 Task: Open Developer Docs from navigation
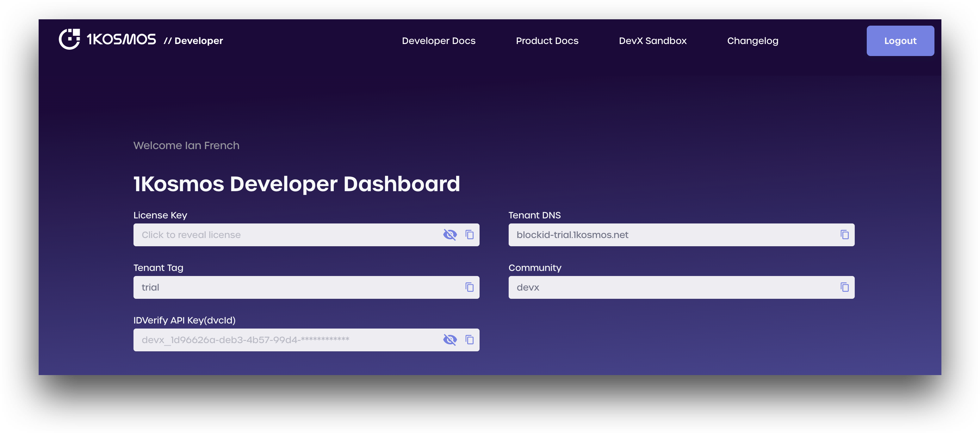439,41
